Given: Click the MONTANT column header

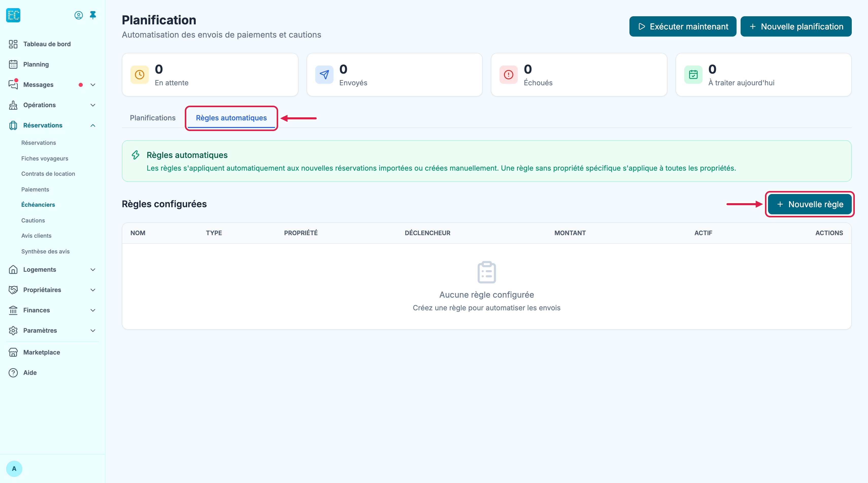Looking at the screenshot, I should 570,233.
